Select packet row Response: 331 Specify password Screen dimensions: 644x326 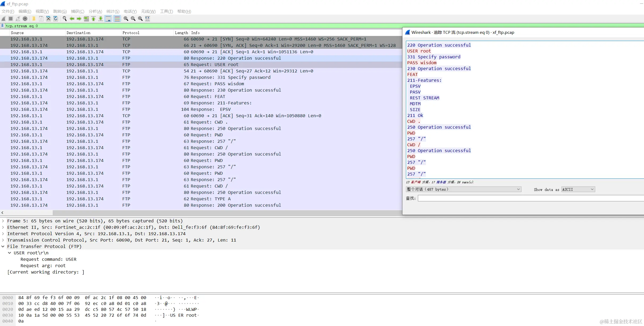(201, 77)
